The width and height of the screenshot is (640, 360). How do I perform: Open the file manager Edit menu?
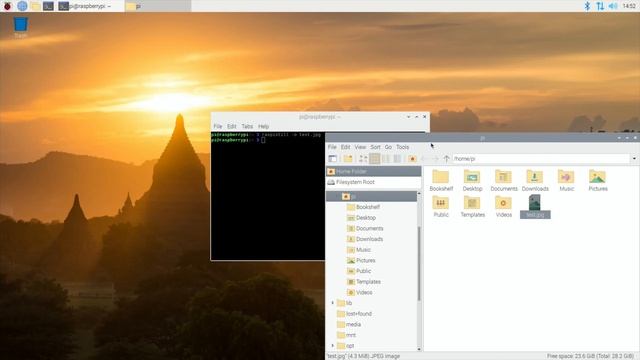click(346, 147)
